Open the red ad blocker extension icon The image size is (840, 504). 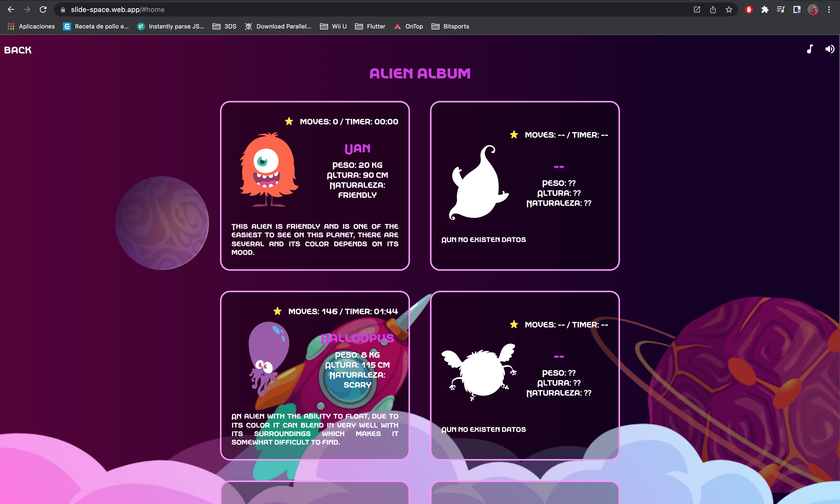click(x=748, y=9)
